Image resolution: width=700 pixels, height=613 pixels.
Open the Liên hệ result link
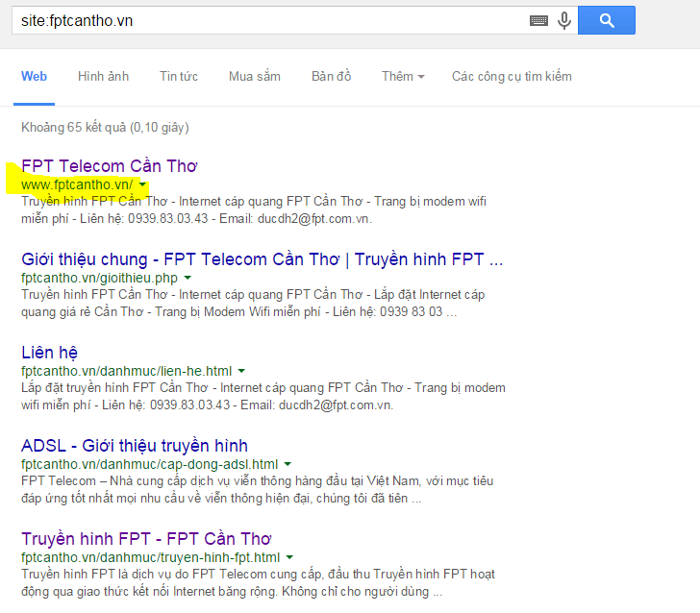click(49, 353)
